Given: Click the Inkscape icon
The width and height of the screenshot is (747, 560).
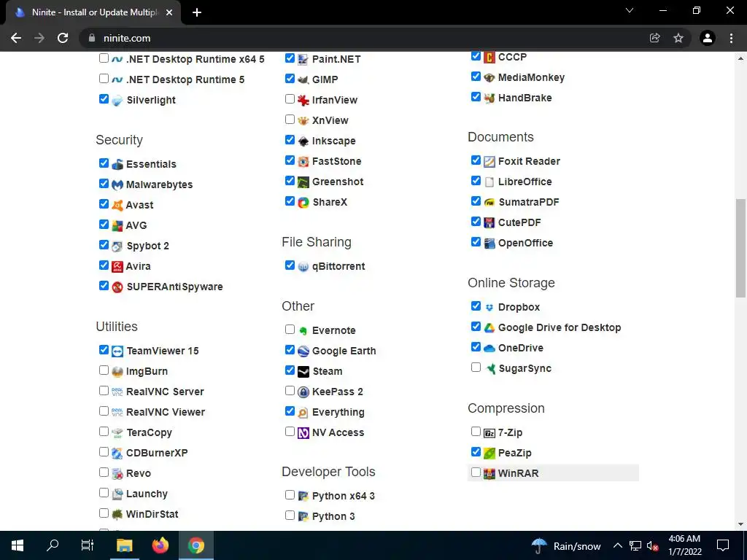Looking at the screenshot, I should tap(303, 141).
